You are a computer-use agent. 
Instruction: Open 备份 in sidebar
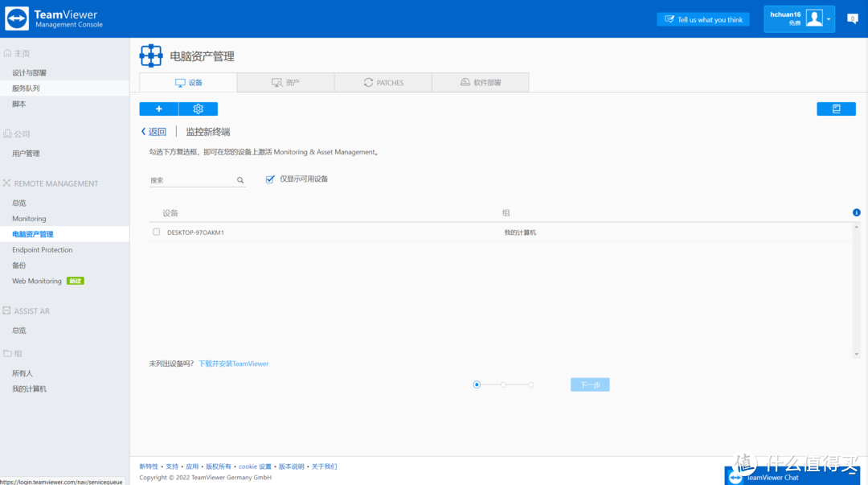click(19, 265)
